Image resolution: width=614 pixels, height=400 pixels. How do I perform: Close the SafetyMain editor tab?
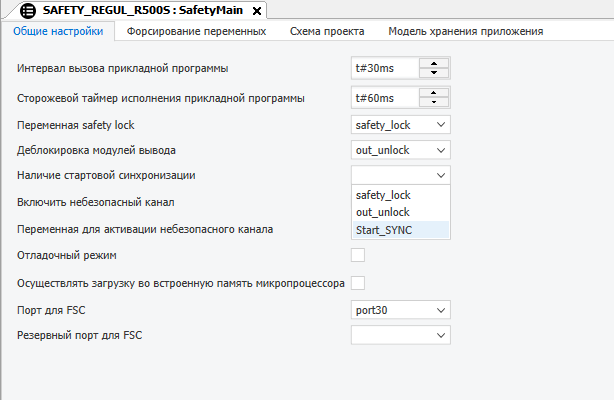[x=256, y=11]
